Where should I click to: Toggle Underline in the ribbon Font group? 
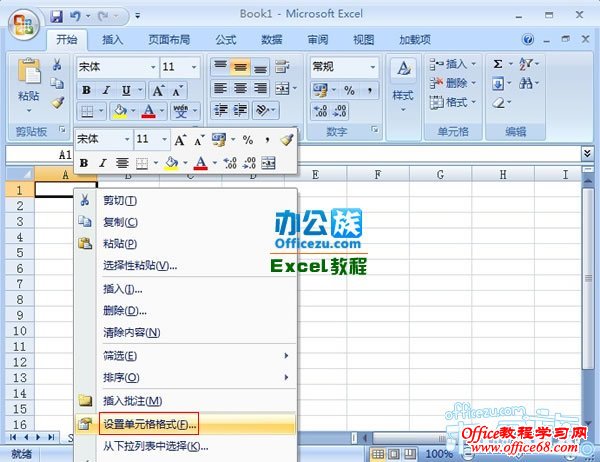(126, 91)
